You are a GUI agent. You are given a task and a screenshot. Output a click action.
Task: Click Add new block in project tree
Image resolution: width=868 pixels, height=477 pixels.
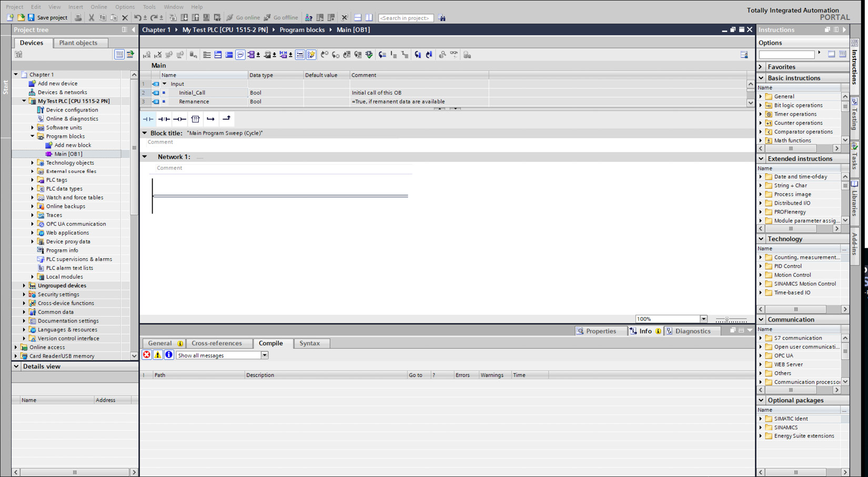(73, 145)
